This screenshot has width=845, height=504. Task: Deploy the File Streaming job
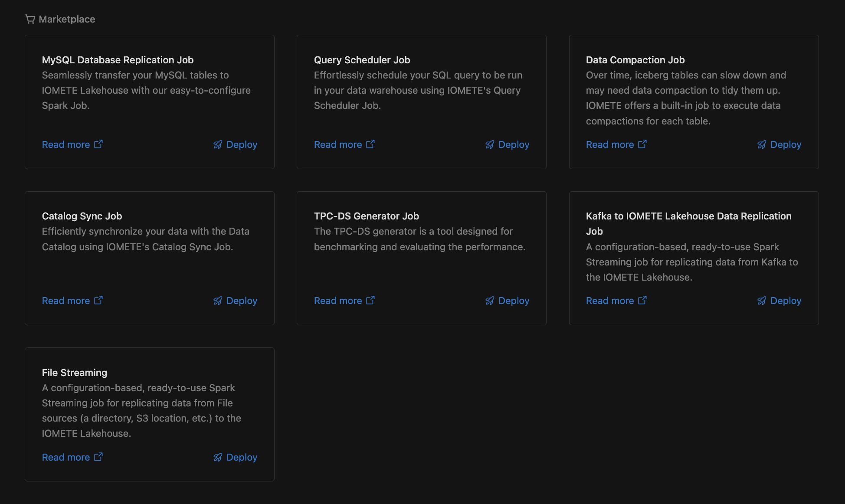pyautogui.click(x=235, y=457)
